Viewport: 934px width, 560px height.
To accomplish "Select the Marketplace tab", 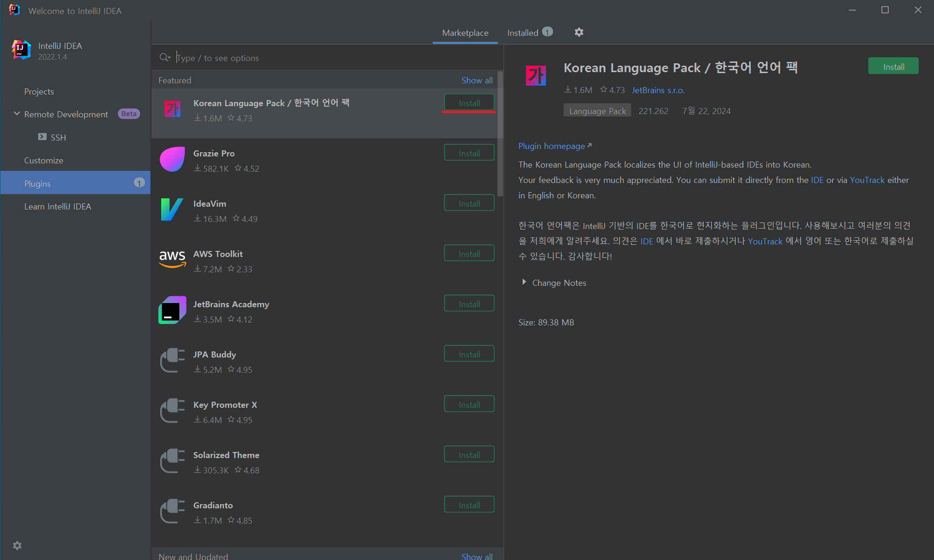I will [x=465, y=33].
